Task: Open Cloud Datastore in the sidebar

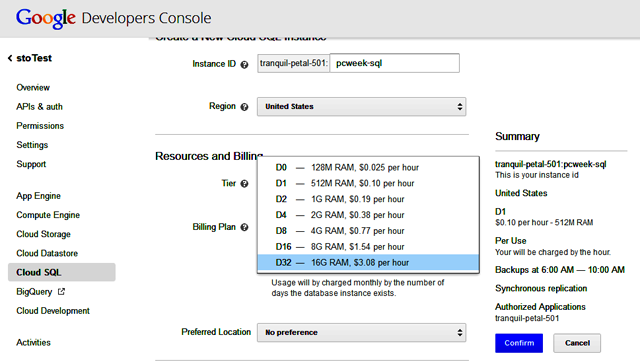Action: point(47,253)
